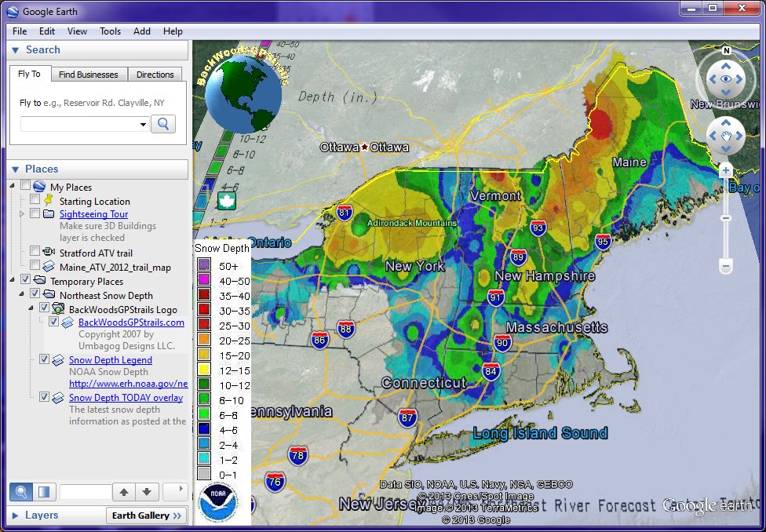
Task: Collapse the Places panel
Action: click(x=15, y=169)
